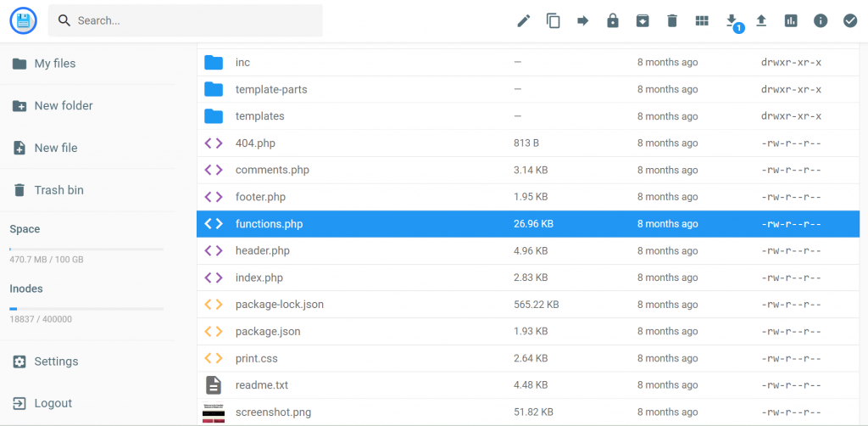868x426 pixels.
Task: Select readme.txt file
Action: pos(528,385)
